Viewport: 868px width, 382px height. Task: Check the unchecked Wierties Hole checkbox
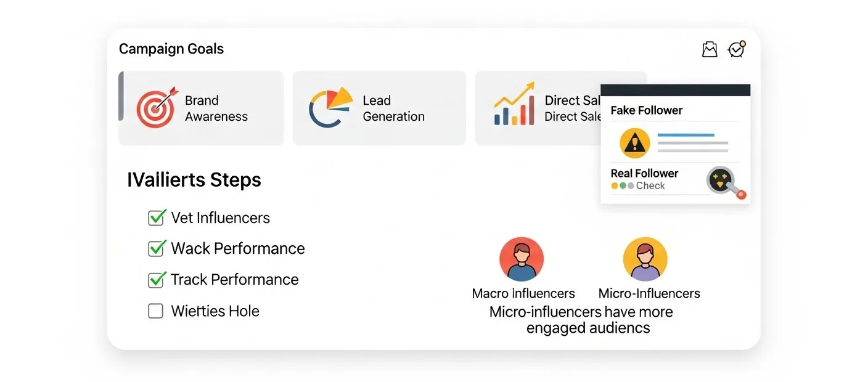click(155, 311)
